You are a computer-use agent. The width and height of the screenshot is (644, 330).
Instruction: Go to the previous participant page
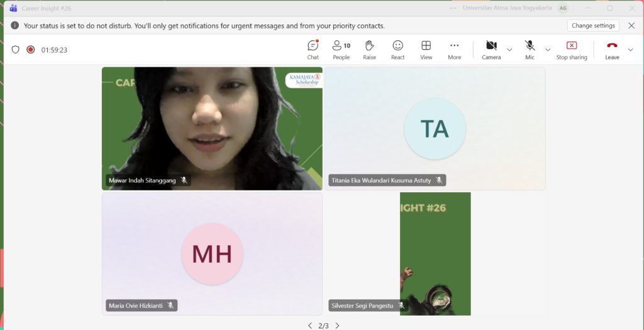point(309,326)
